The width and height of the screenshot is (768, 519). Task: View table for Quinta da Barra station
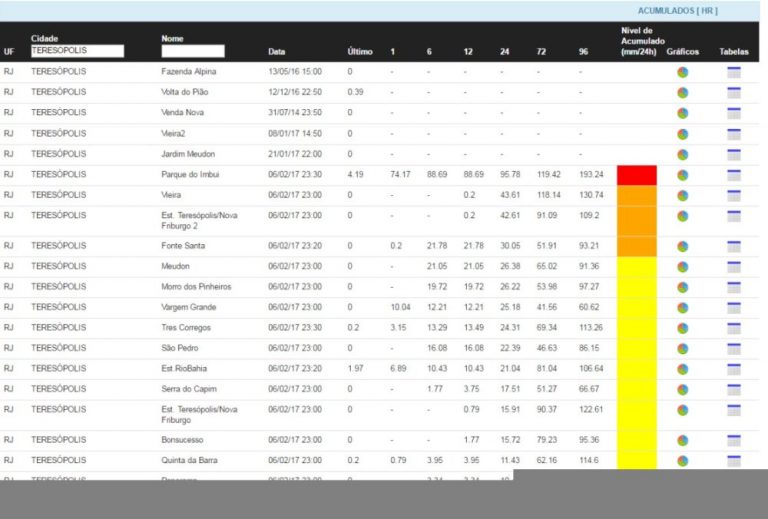[x=733, y=460]
